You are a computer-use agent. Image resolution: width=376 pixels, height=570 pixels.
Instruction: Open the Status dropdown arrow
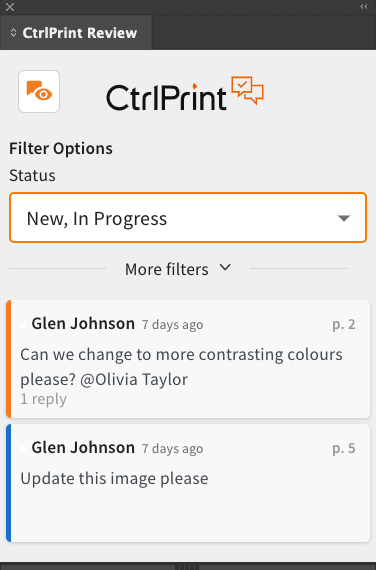[x=344, y=218]
